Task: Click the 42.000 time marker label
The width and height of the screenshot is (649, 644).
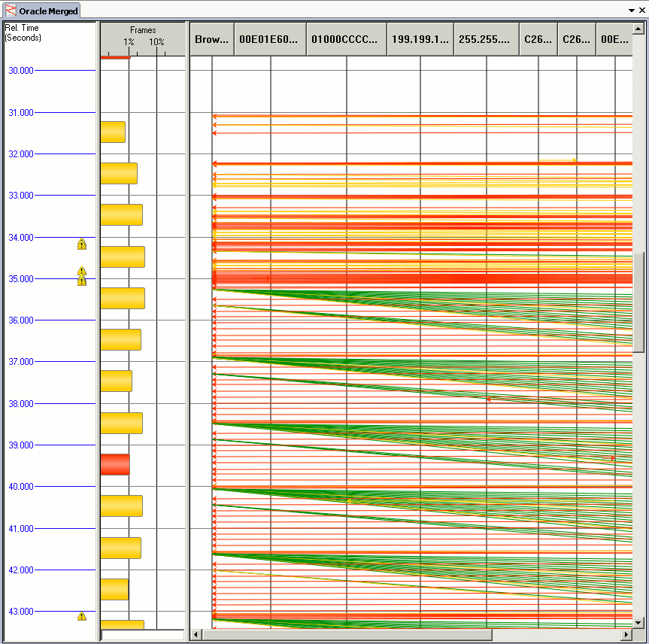Action: click(21, 570)
